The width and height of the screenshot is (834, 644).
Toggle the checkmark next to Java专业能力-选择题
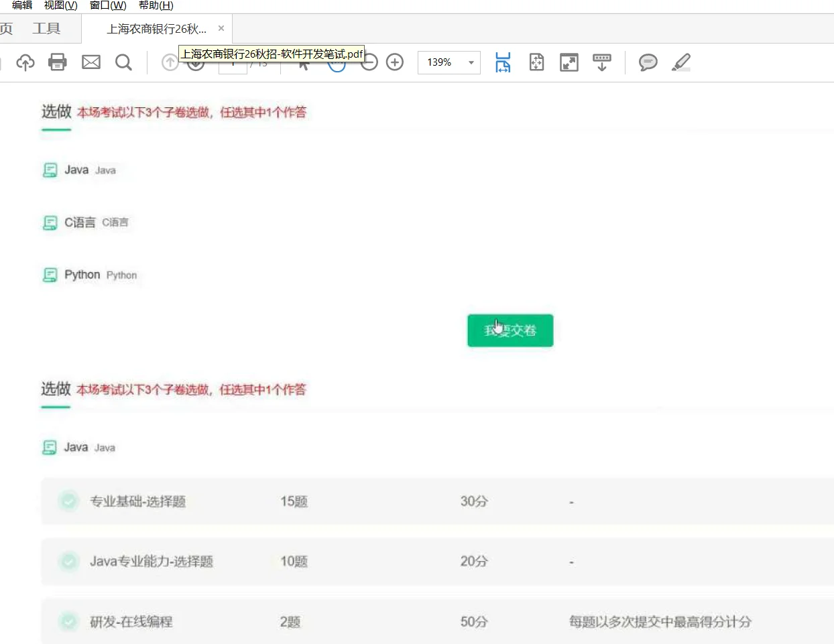pyautogui.click(x=68, y=562)
